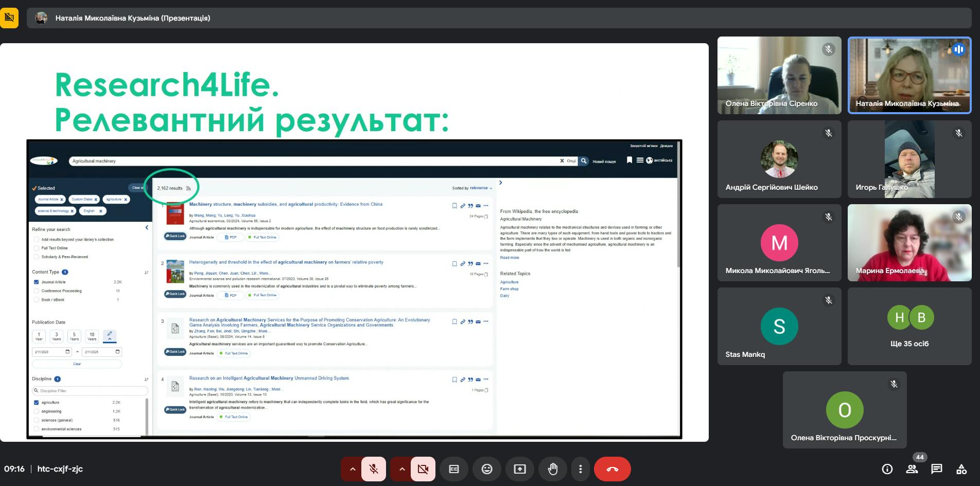Open calendar for start date 2/11/2020
The height and width of the screenshot is (486, 980).
coord(67,352)
